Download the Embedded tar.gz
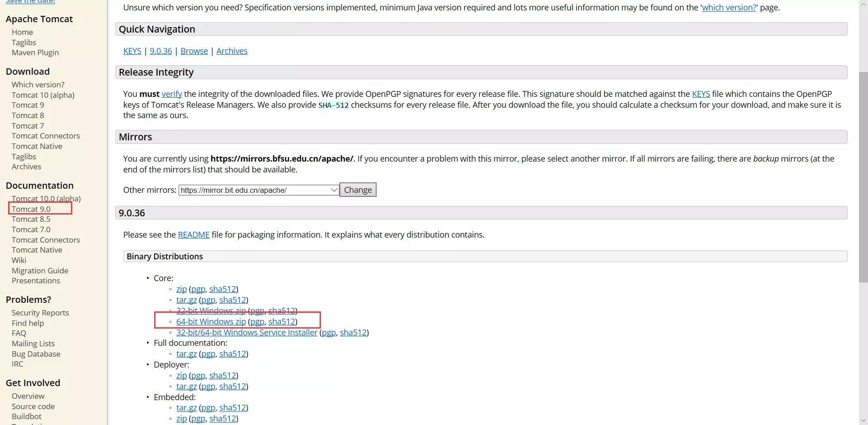Screen dimensions: 868x425 coord(186,408)
